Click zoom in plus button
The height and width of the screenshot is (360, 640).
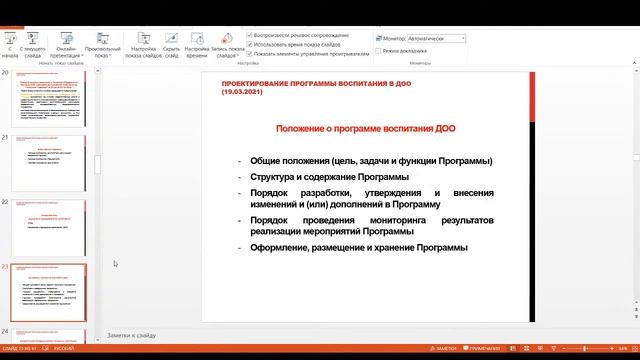click(612, 349)
